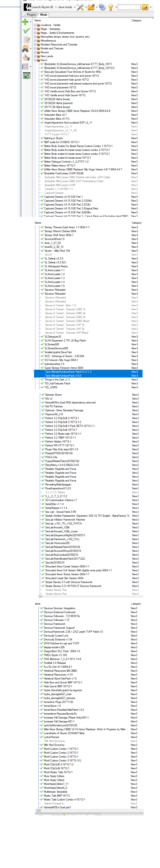Image resolution: width=160 pixels, height=868 pixels.
Task: Click the thumbs-up endorse icon
Action: pos(26,57)
